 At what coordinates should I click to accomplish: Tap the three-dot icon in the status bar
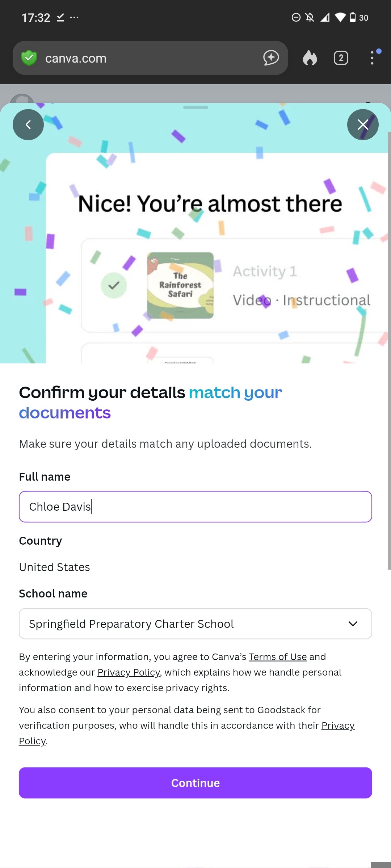75,17
